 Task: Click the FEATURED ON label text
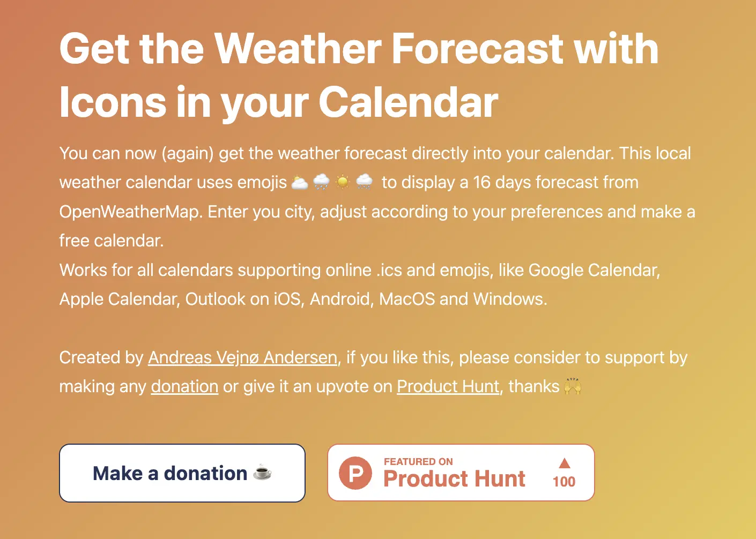tap(418, 462)
